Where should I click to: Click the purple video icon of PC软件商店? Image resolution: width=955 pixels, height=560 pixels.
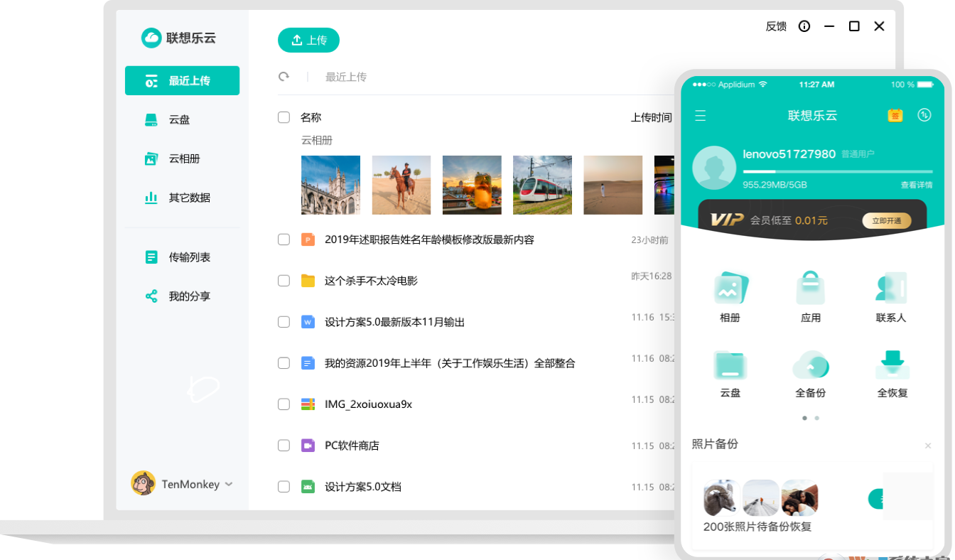tap(308, 446)
